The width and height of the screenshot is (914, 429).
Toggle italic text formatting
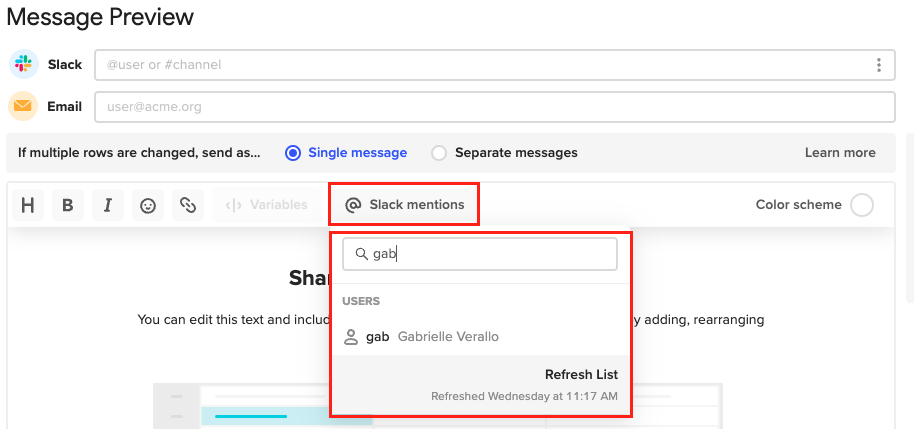point(108,205)
